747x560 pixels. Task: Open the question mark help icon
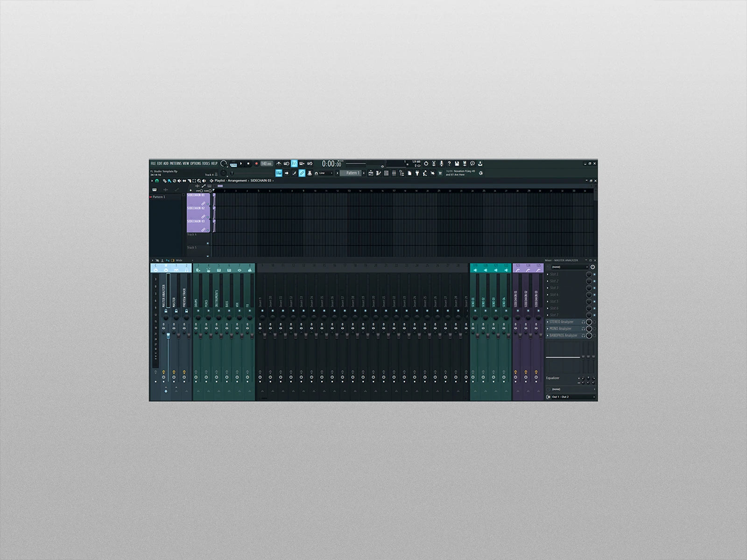pyautogui.click(x=449, y=163)
